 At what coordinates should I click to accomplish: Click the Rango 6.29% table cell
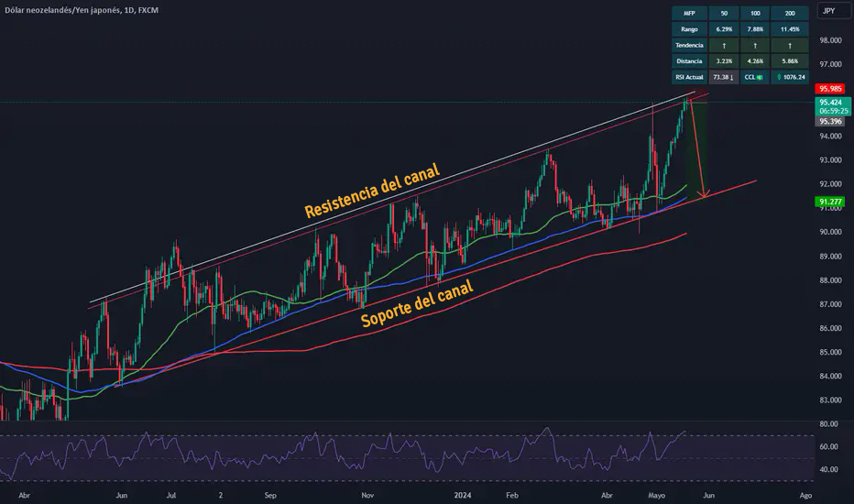pyautogui.click(x=724, y=28)
